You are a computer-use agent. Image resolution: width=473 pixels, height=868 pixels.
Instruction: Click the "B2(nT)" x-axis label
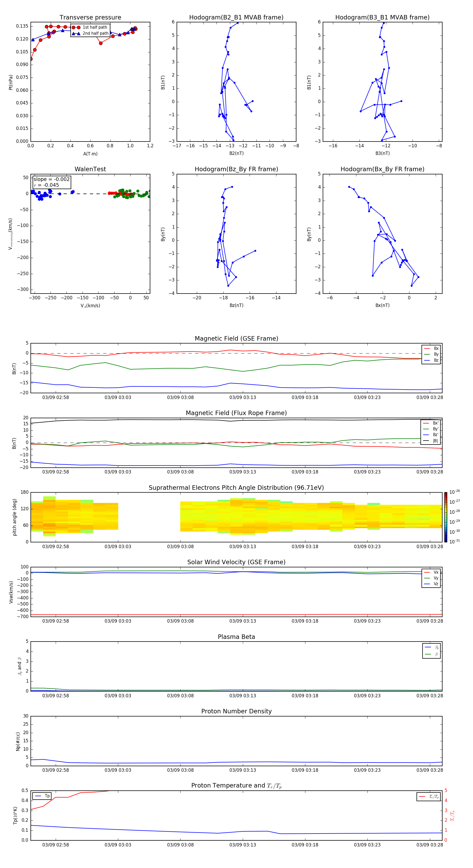pyautogui.click(x=236, y=153)
